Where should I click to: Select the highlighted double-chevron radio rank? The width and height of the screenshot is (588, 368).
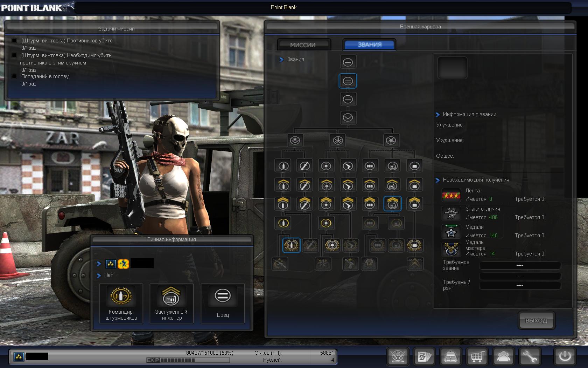point(392,203)
